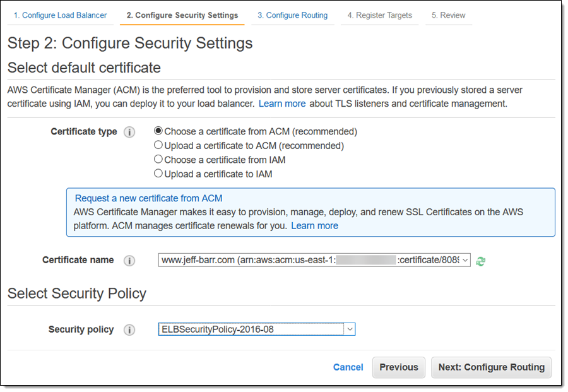Select Upload a certificate to ACM option
Viewport: 568px width, 392px height.
(x=158, y=145)
